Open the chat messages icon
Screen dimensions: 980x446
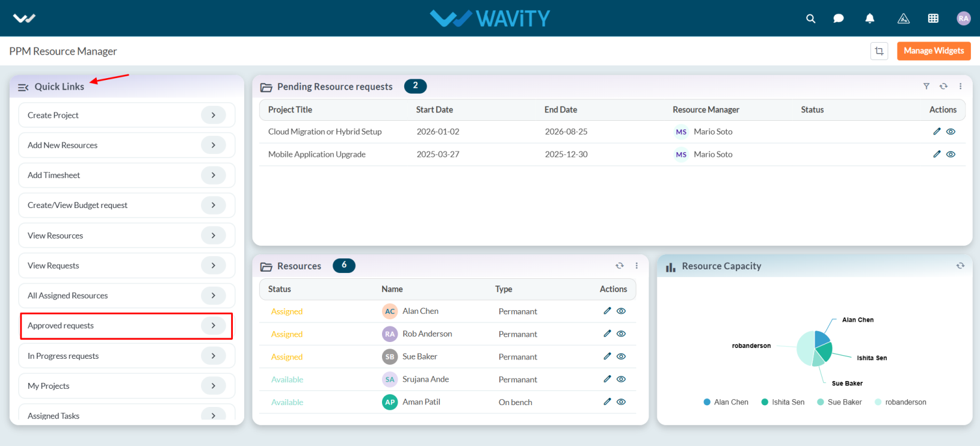(838, 19)
